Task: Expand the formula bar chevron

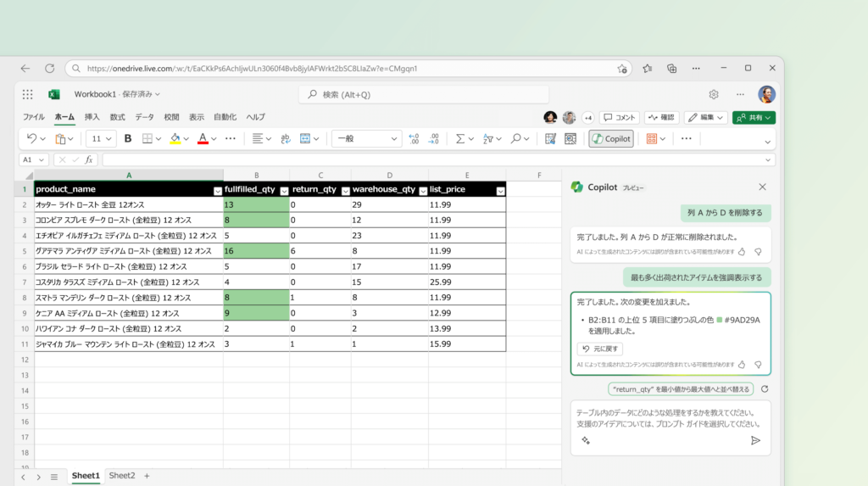Action: click(768, 160)
